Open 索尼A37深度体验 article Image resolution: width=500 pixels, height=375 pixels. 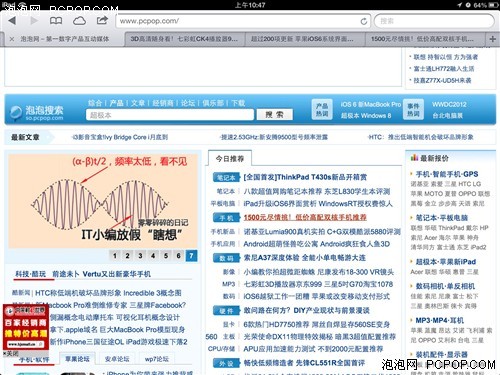tap(305, 258)
